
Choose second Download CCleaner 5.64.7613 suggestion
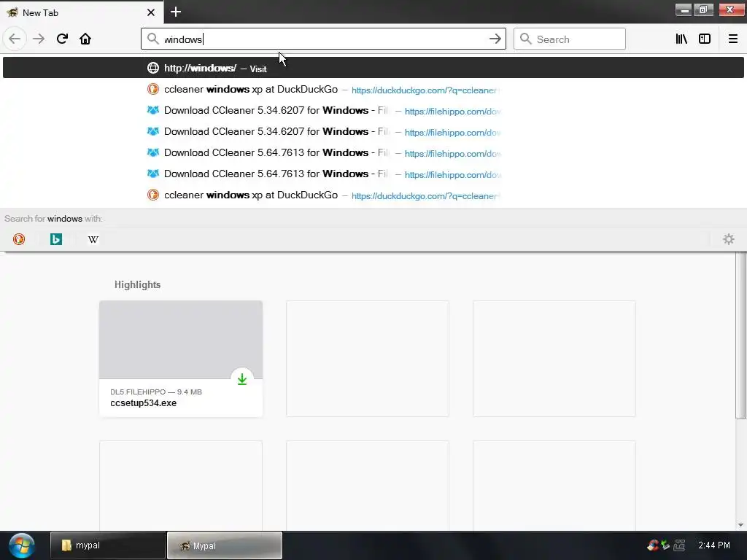pos(373,174)
